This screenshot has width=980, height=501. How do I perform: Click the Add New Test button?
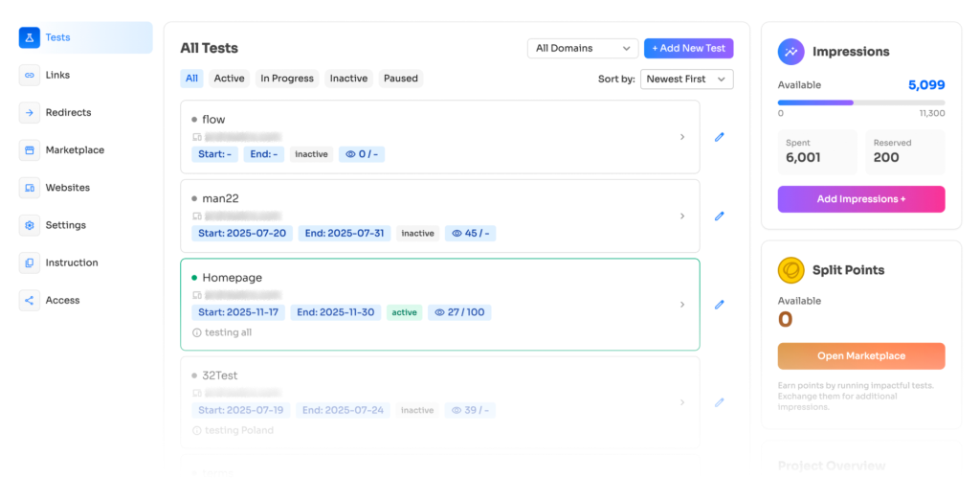tap(688, 48)
